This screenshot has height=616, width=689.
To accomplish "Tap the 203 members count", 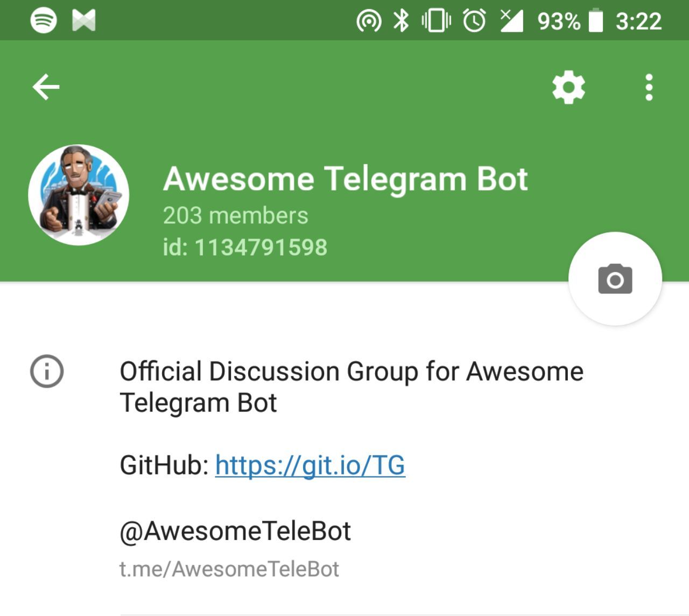I will 236,215.
